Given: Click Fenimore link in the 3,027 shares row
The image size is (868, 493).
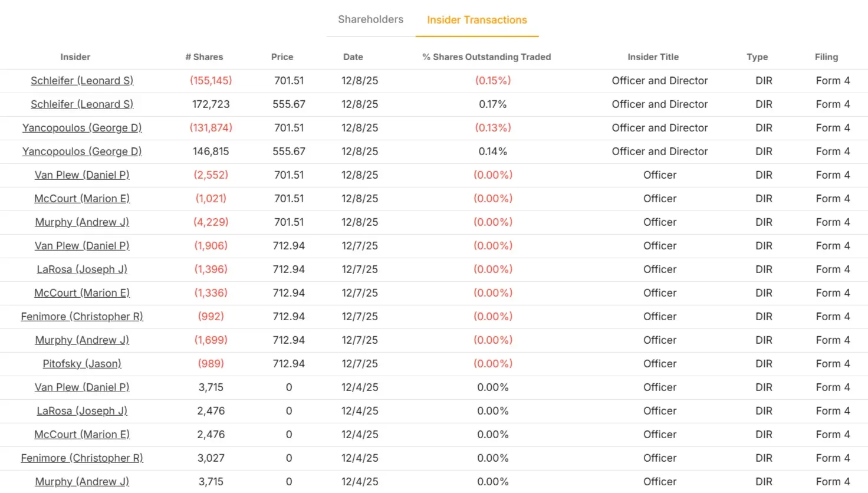Looking at the screenshot, I should tap(82, 458).
